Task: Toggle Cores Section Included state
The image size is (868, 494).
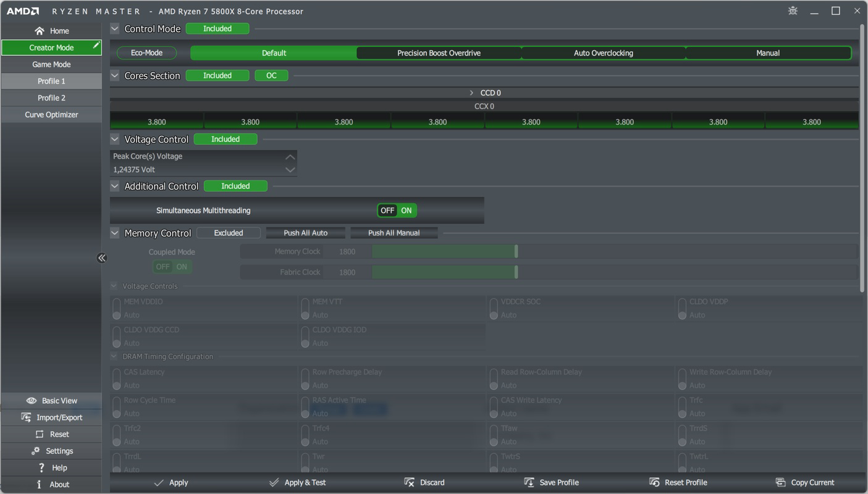Action: 217,75
